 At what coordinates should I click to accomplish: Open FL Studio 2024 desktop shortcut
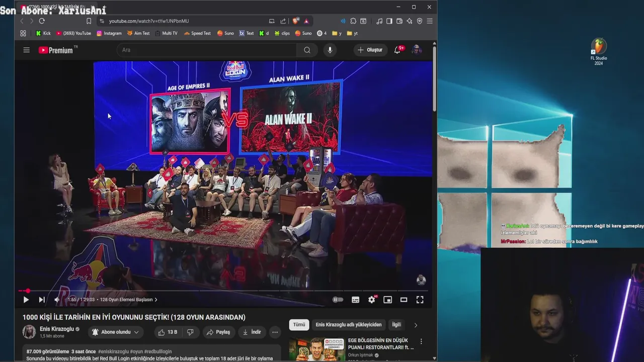coord(599,52)
